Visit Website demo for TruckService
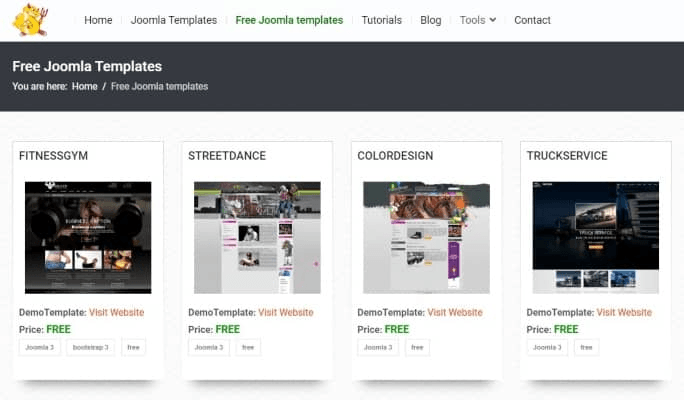The height and width of the screenshot is (400, 684). click(x=624, y=312)
